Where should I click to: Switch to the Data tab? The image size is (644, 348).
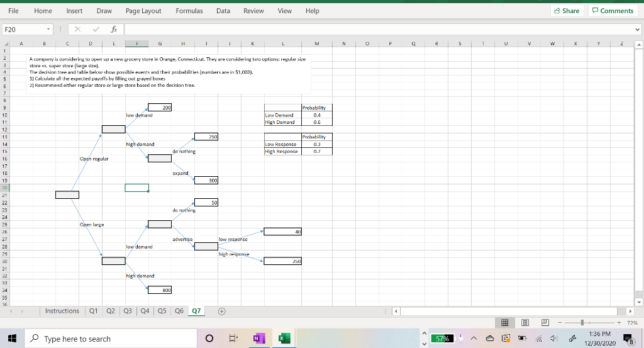[x=223, y=11]
